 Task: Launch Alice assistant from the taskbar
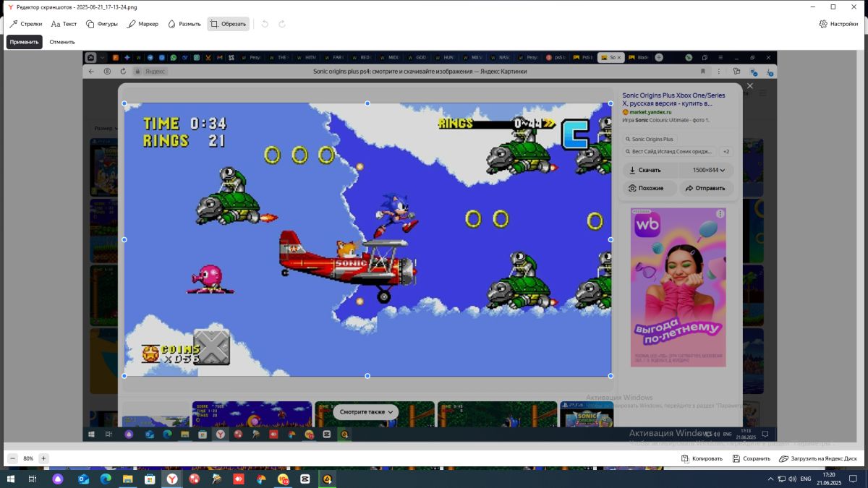pyautogui.click(x=58, y=479)
